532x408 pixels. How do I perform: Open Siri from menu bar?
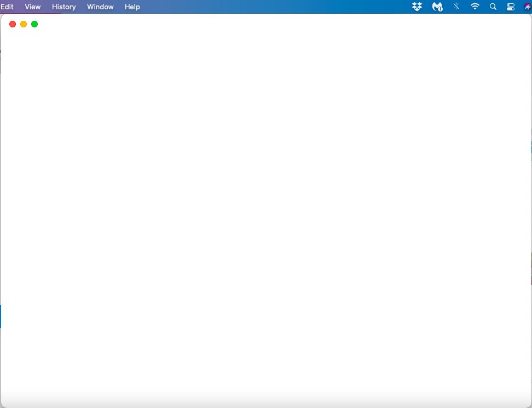528,7
